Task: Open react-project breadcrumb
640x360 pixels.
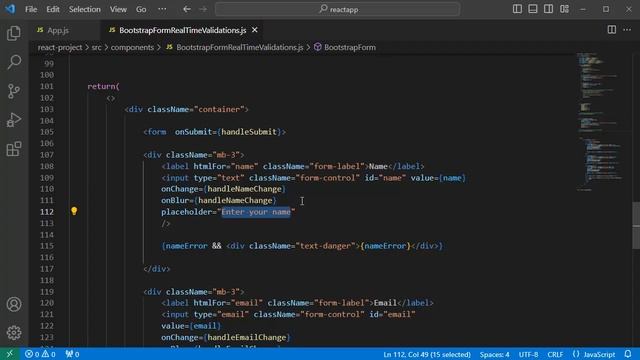Action: (x=60, y=47)
